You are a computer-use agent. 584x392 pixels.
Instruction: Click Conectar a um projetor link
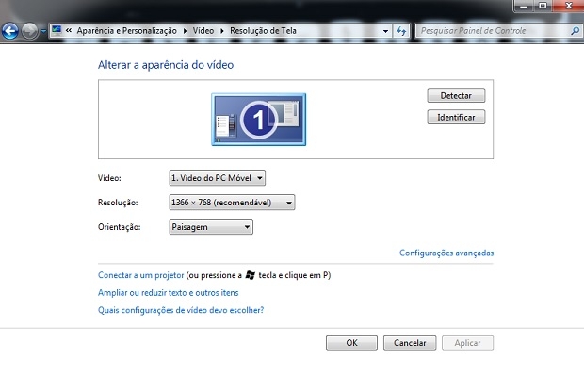tap(140, 275)
